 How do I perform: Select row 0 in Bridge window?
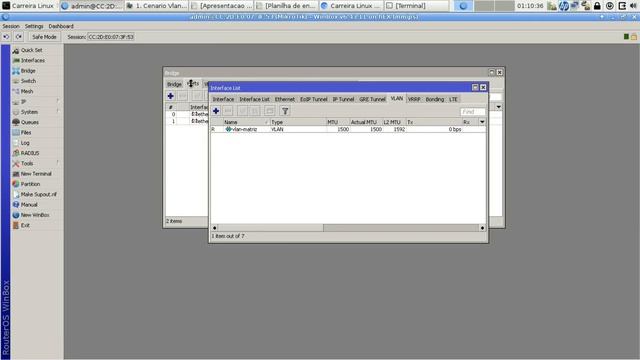(x=187, y=114)
